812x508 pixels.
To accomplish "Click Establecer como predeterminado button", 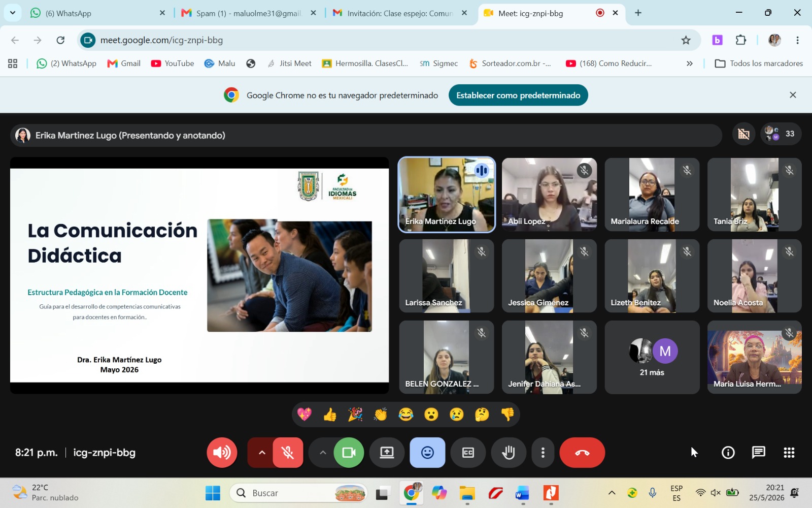I will [x=518, y=95].
